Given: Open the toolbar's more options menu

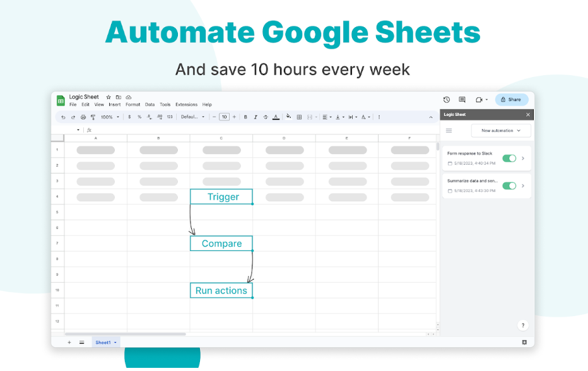Looking at the screenshot, I should (x=379, y=117).
